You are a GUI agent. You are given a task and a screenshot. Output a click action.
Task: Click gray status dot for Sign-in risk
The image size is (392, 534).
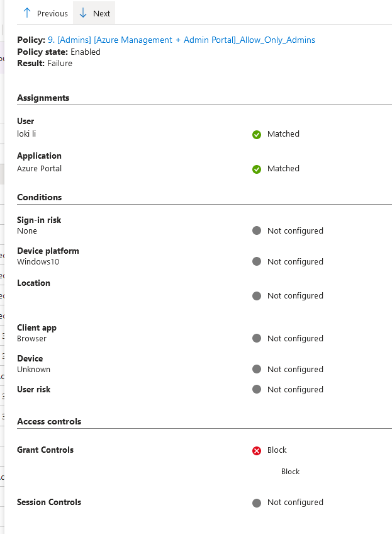click(257, 230)
